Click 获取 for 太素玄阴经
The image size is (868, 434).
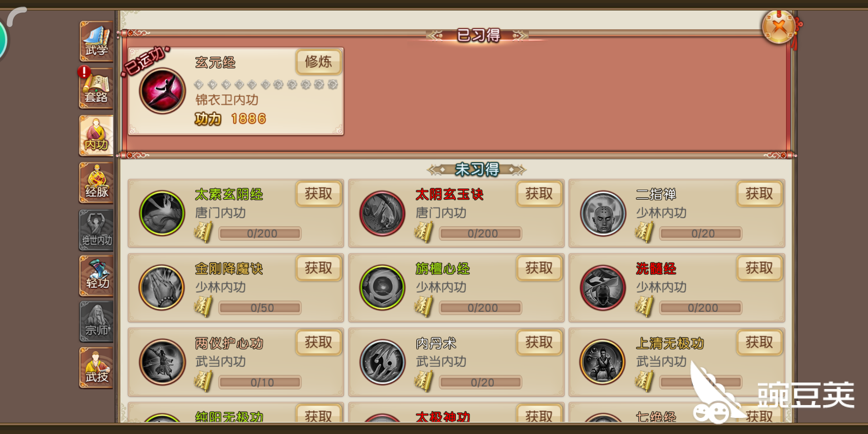[x=319, y=194]
